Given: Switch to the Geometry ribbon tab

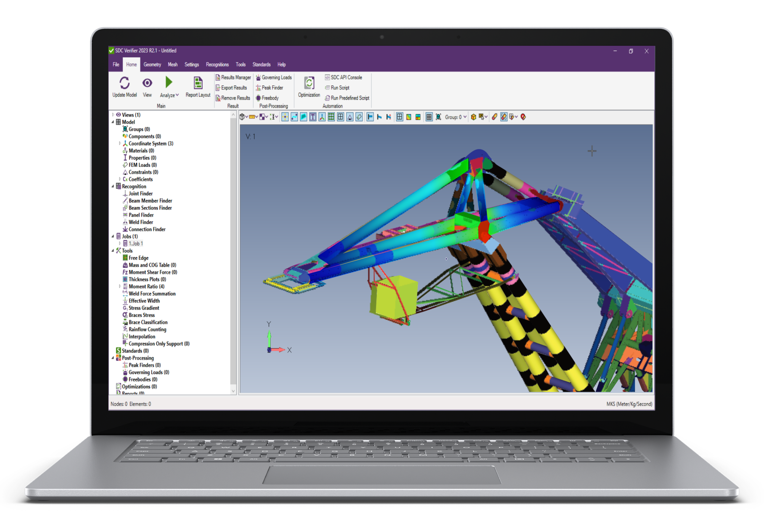Looking at the screenshot, I should [152, 64].
